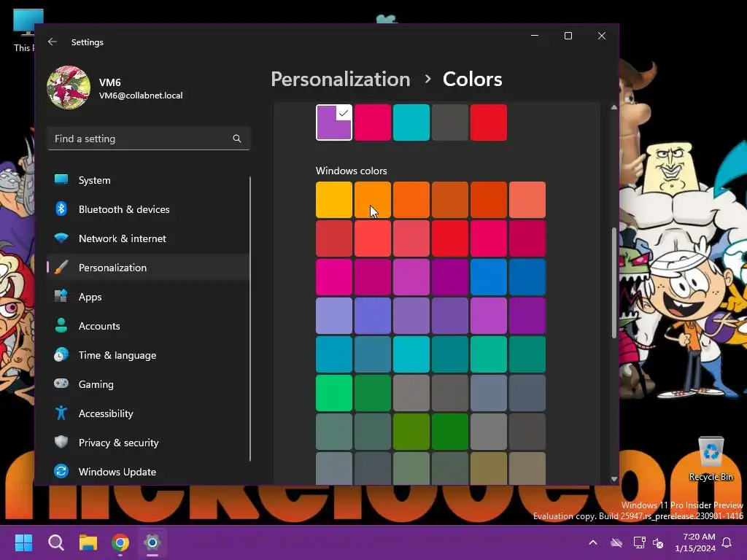Click the Find a setting search box

[149, 139]
